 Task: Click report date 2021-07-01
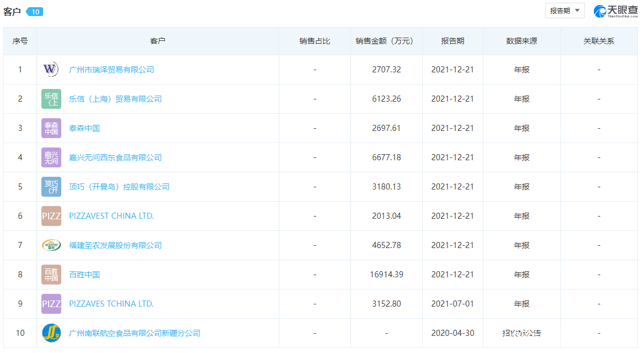[453, 304]
